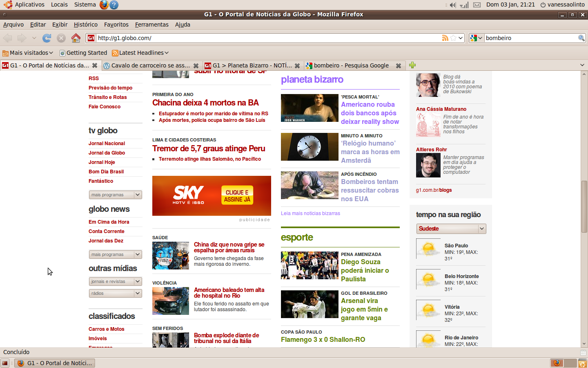Screen dimensions: 588x368
Task: Click the search magnifier icon
Action: (581, 38)
